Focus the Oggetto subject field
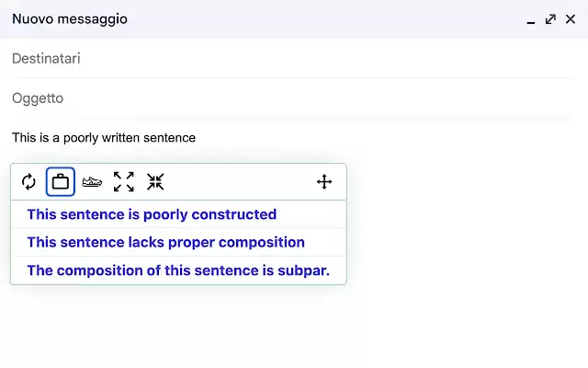Viewport: 588px width, 368px height. point(292,98)
